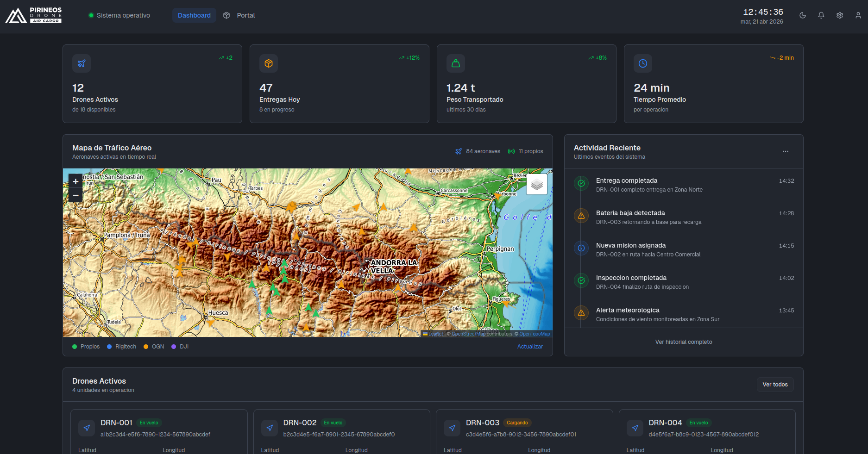868x454 pixels.
Task: Zoom in using the map plus control
Action: (x=75, y=181)
